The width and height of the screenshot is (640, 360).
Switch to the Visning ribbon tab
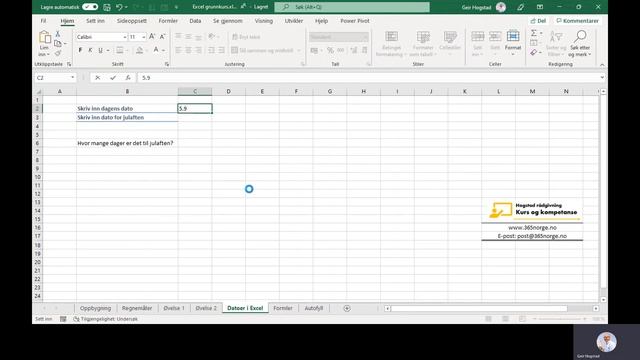pyautogui.click(x=264, y=21)
